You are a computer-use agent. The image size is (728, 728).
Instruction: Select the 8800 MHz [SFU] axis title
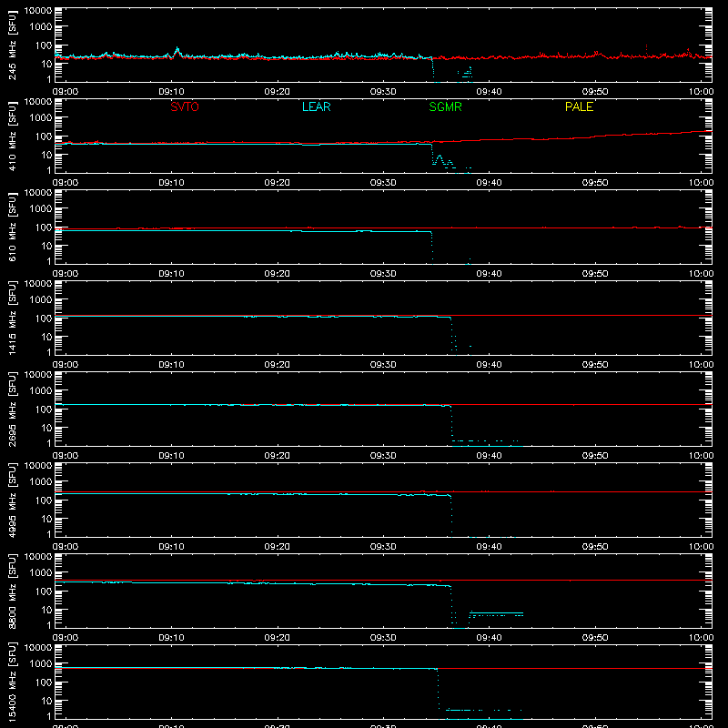point(12,591)
